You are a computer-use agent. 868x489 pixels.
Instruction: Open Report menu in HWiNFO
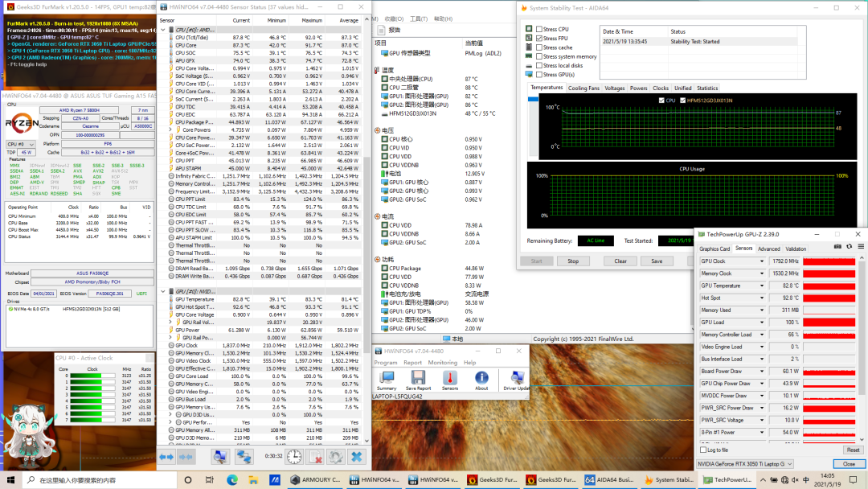click(x=412, y=362)
